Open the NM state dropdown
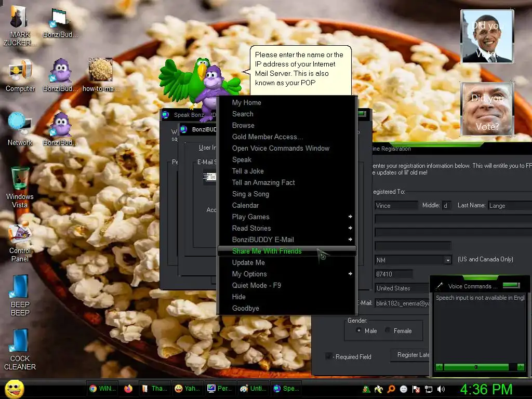Screen dimensions: 532x399 click(448, 260)
